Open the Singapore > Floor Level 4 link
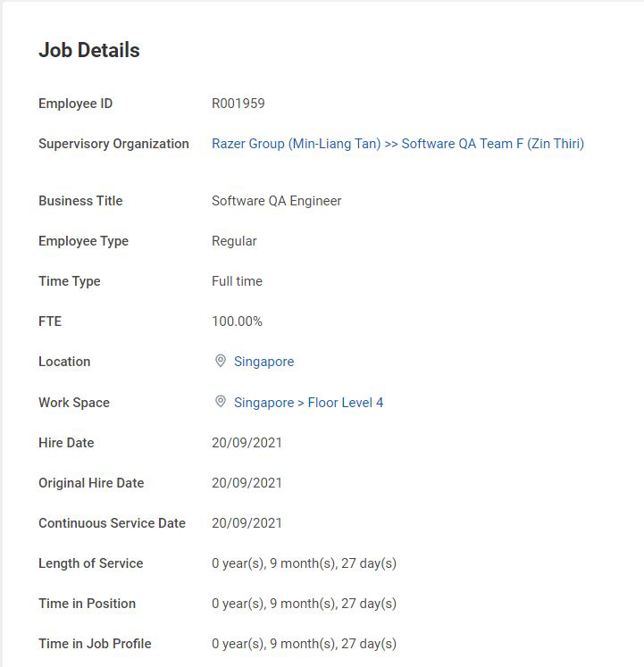644x667 pixels. tap(308, 403)
